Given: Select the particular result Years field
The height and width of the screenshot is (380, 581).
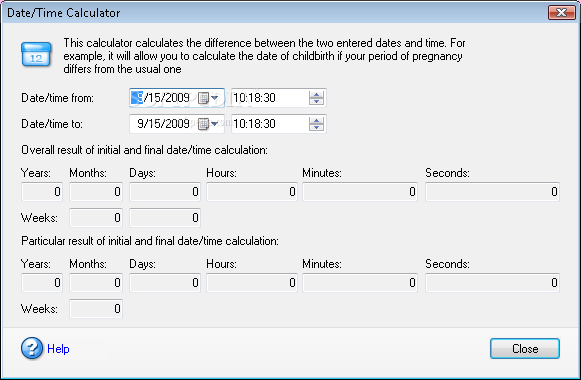Looking at the screenshot, I should 42,283.
